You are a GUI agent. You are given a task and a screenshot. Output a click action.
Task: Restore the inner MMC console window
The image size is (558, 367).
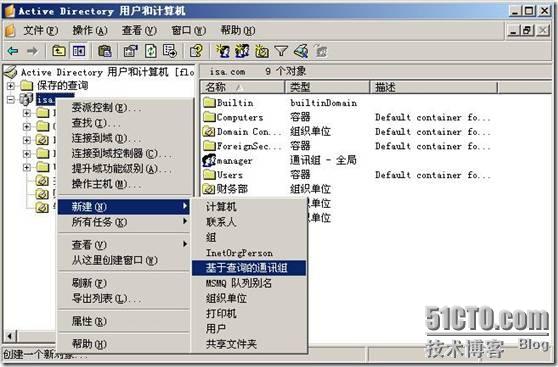click(528, 31)
